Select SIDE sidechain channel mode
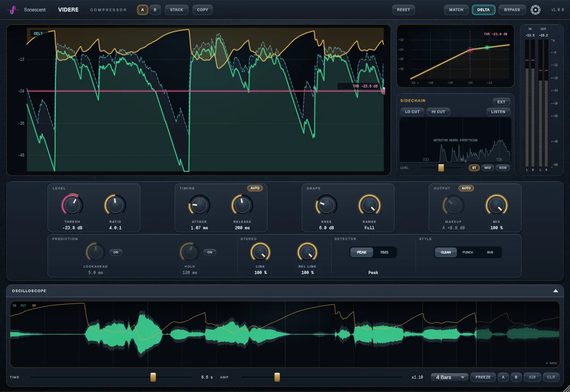Image resolution: width=570 pixels, height=392 pixels. click(503, 168)
